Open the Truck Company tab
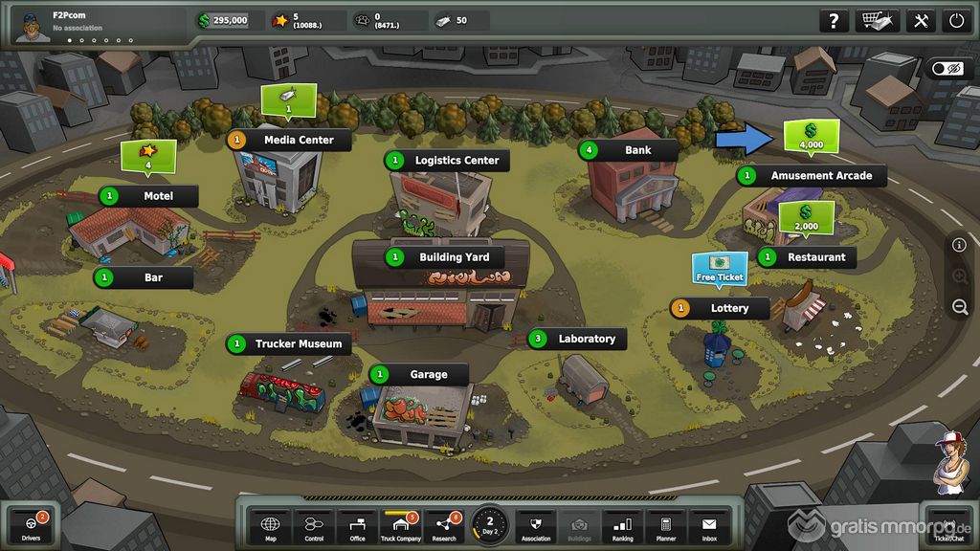The width and height of the screenshot is (980, 551). pos(401,527)
